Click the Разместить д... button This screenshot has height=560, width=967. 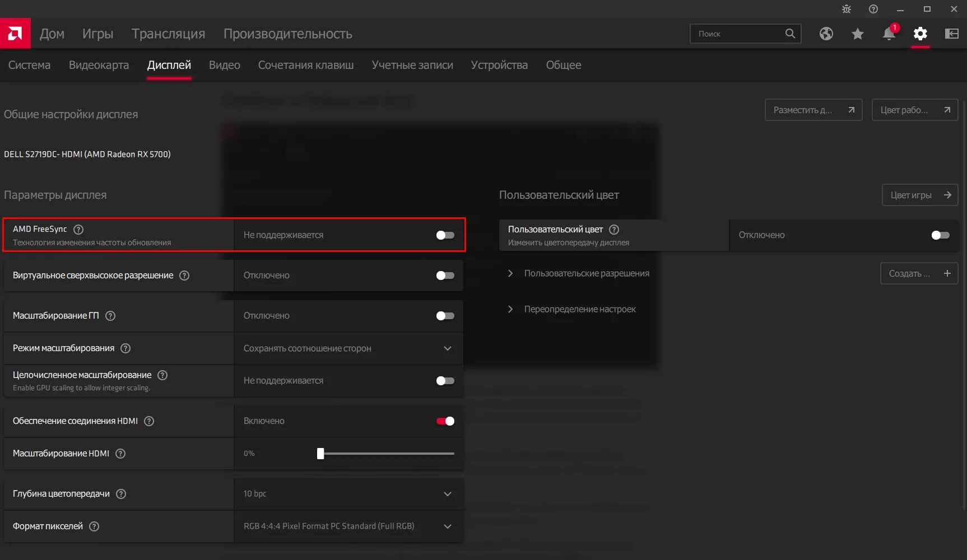813,110
